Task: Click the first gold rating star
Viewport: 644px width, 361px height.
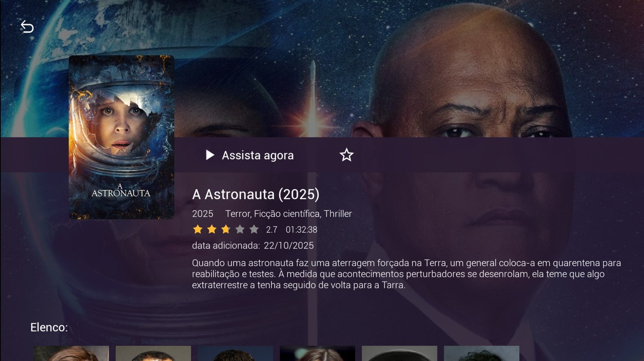Action: click(198, 229)
